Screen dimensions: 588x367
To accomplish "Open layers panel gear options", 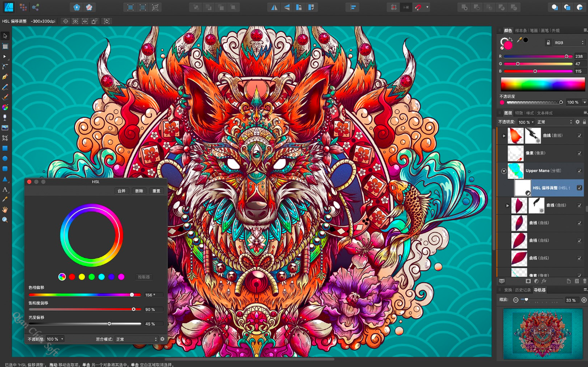I will (578, 122).
